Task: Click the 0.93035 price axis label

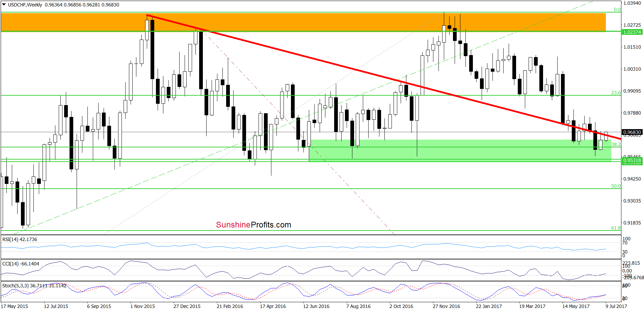Action: pyautogui.click(x=632, y=201)
